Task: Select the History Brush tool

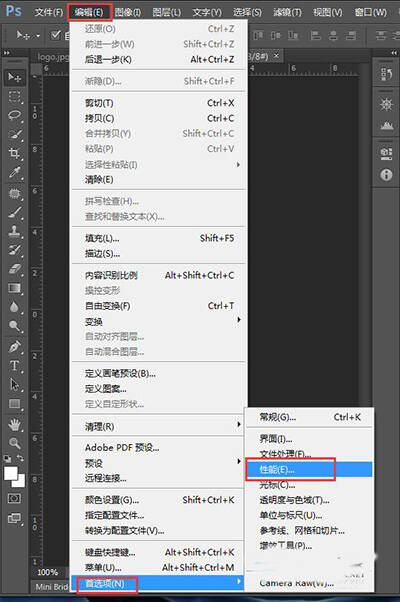Action: point(14,250)
